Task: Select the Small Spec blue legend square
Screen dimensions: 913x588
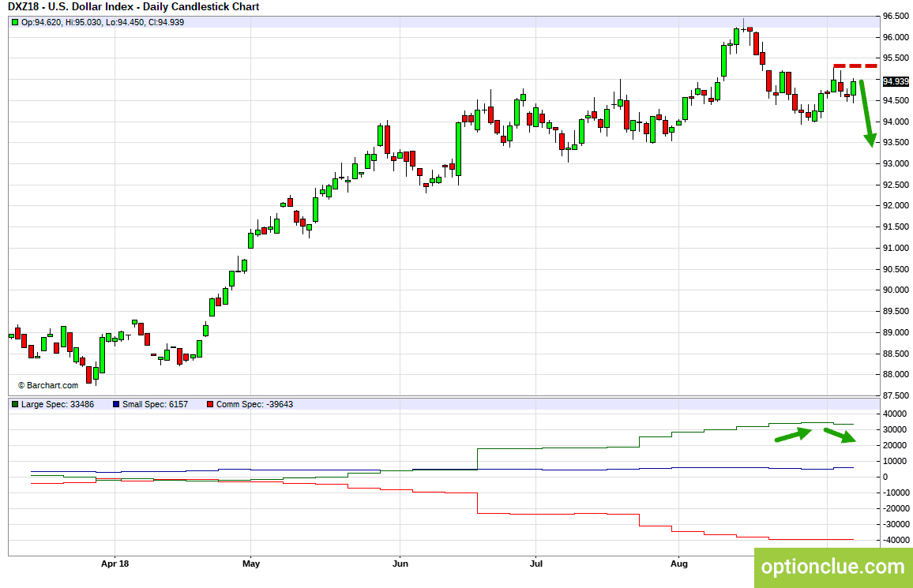Action: [116, 404]
